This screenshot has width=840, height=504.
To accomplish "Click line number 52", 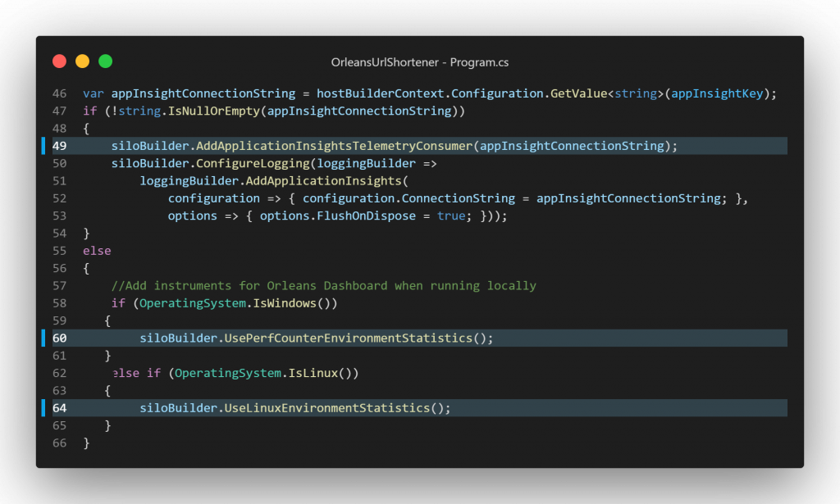I will point(59,198).
